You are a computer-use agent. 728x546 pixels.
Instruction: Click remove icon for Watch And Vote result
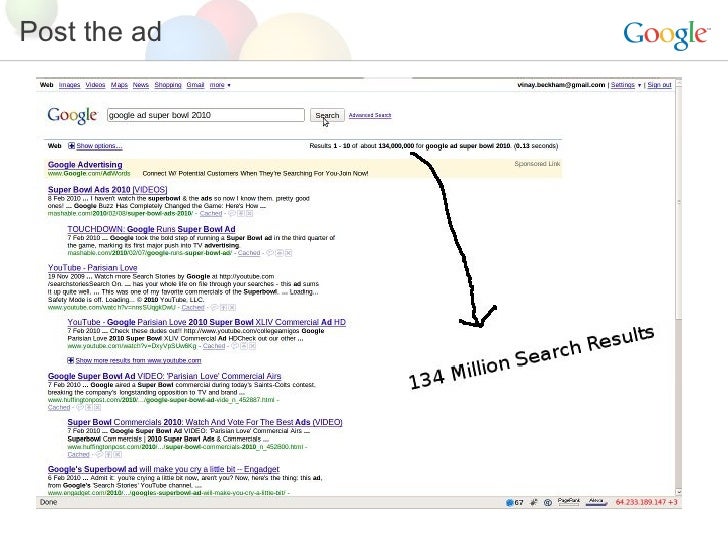(117, 455)
